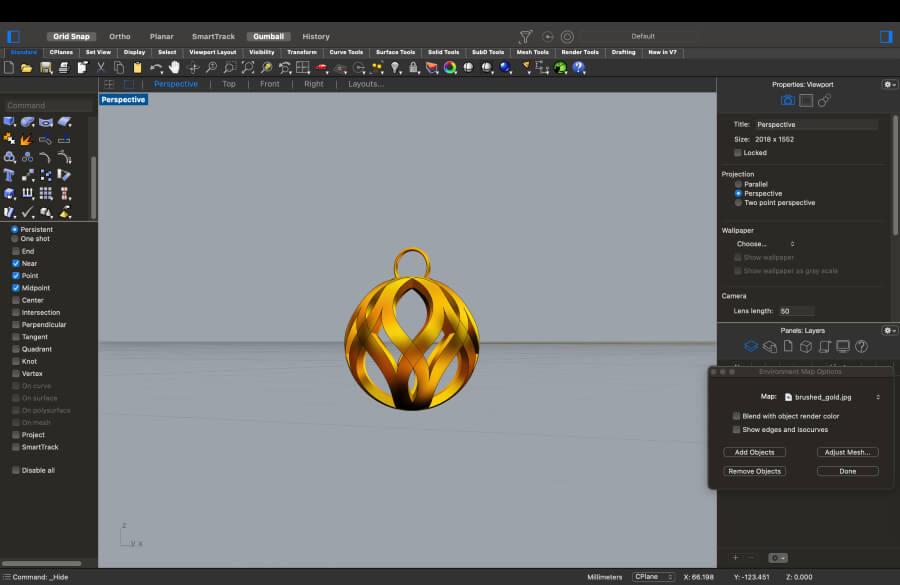Switch to the Top viewport tab
900x585 pixels.
coord(229,84)
